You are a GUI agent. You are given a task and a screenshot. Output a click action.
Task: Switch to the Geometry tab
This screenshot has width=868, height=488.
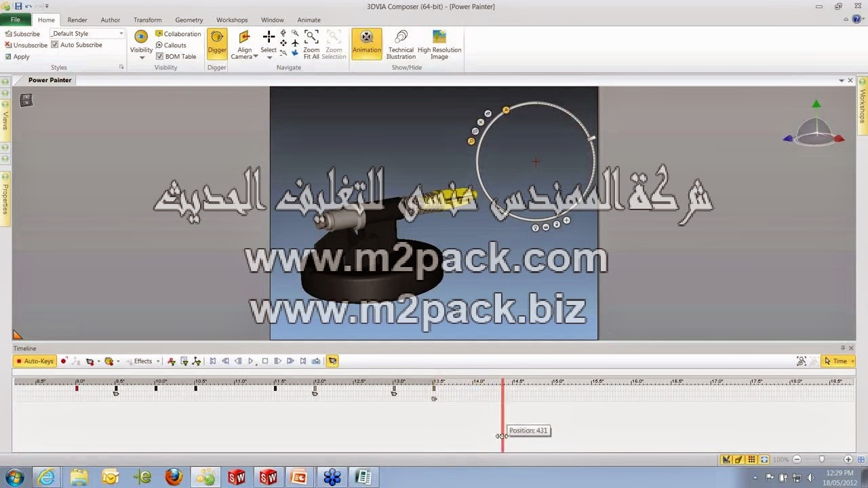(189, 20)
